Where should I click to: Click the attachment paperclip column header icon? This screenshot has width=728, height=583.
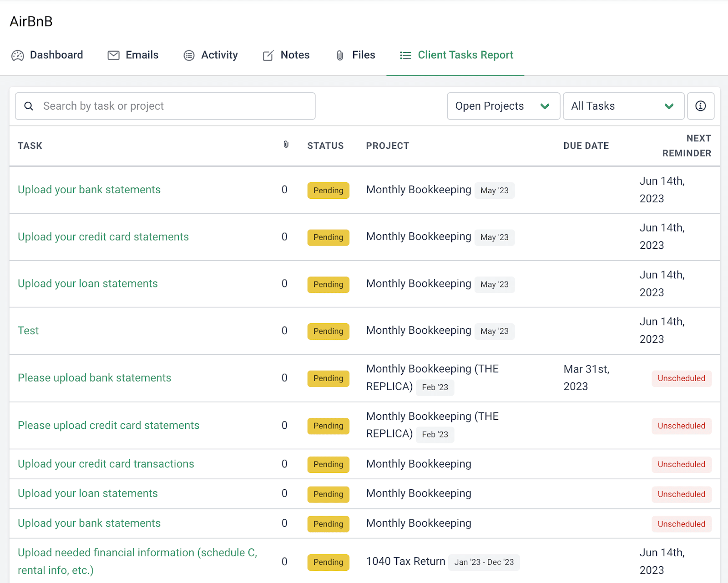pos(286,145)
